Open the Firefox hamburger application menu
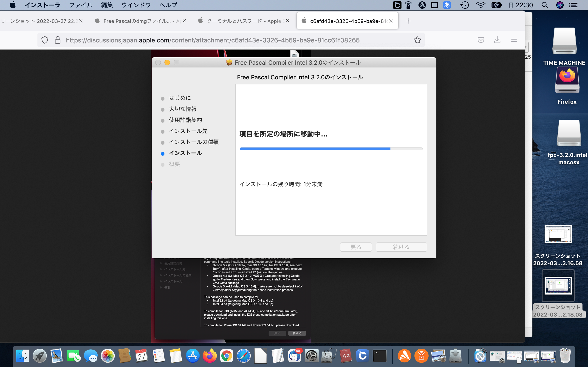The height and width of the screenshot is (367, 588). [514, 40]
